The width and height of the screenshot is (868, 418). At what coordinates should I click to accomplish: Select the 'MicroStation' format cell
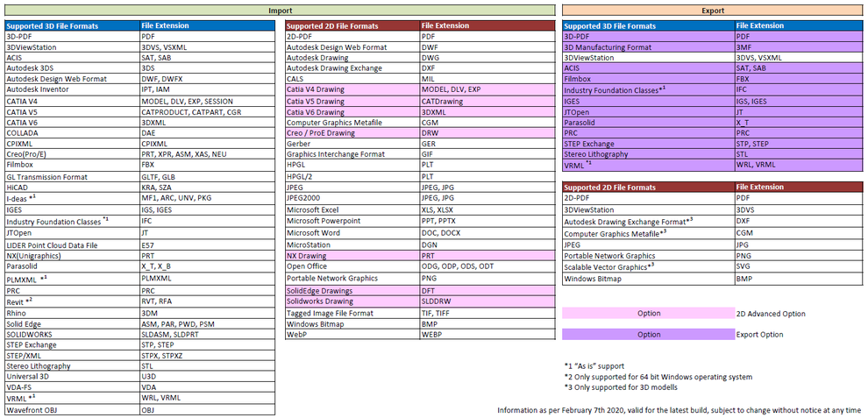(x=352, y=244)
